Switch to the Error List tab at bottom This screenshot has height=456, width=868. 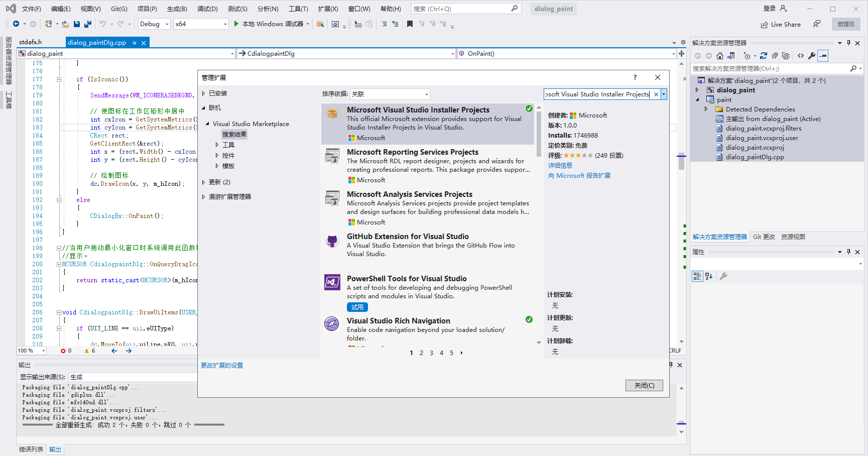click(31, 449)
